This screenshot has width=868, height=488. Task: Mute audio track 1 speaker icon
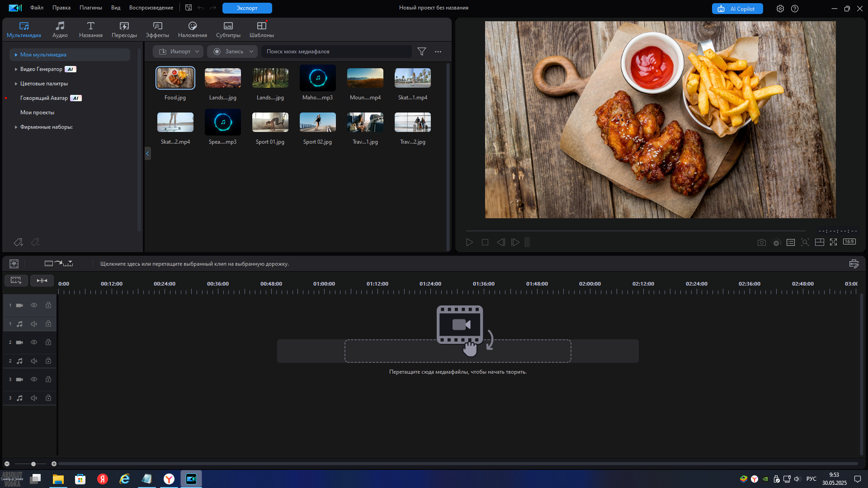(x=34, y=324)
